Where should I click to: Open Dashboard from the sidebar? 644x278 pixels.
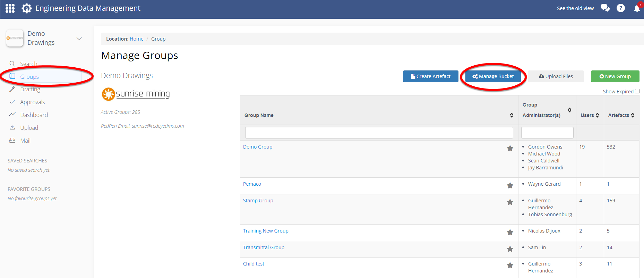click(34, 115)
